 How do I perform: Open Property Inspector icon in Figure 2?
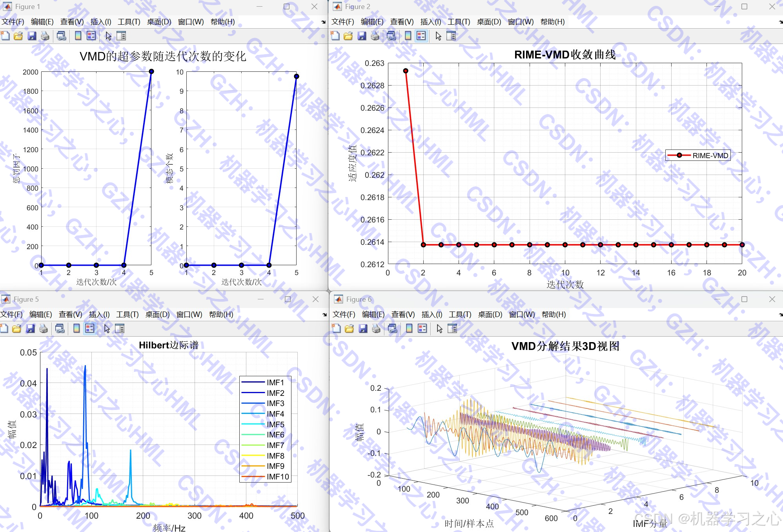(452, 36)
